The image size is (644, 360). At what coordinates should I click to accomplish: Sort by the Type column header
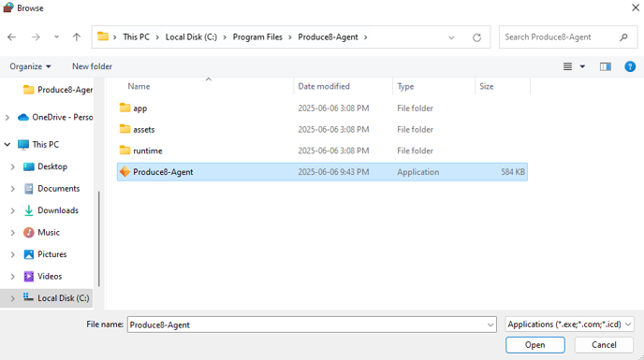(405, 86)
